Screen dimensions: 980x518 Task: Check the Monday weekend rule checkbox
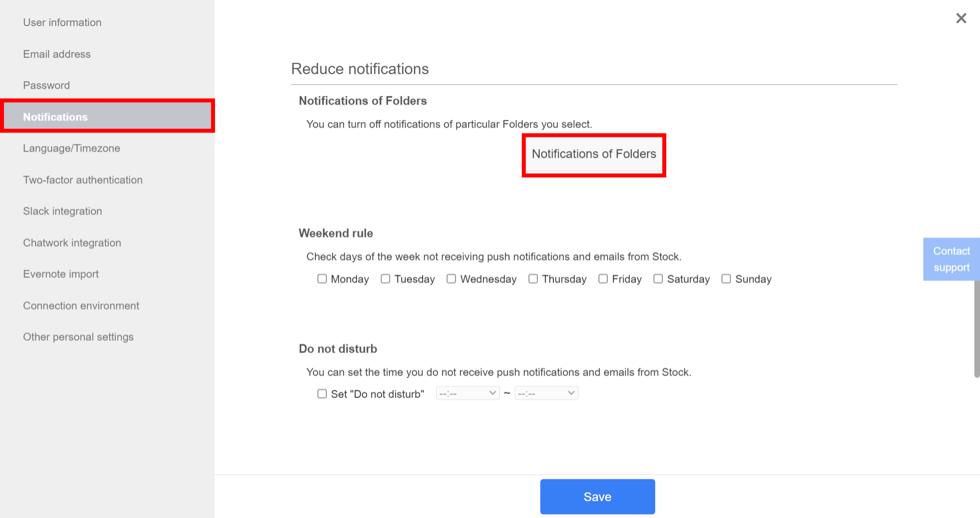click(322, 279)
